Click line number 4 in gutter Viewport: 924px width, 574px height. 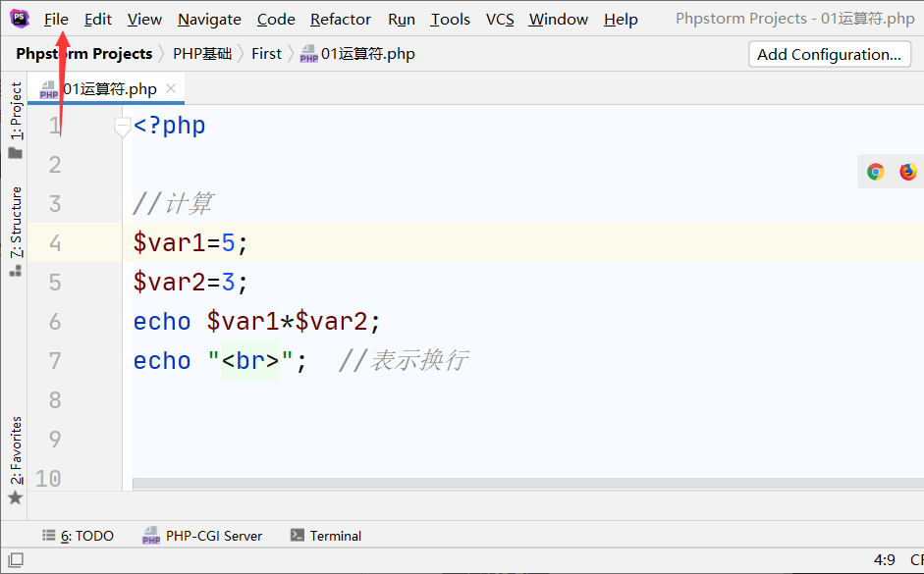[55, 242]
